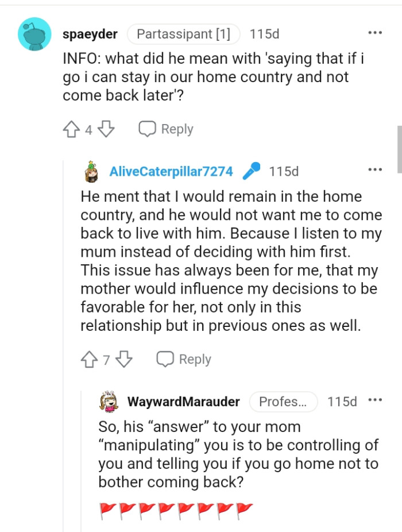402x532 pixels.
Task: Open the three-dot menu on AliveCaterpillar7274's reply
Action: pyautogui.click(x=375, y=169)
